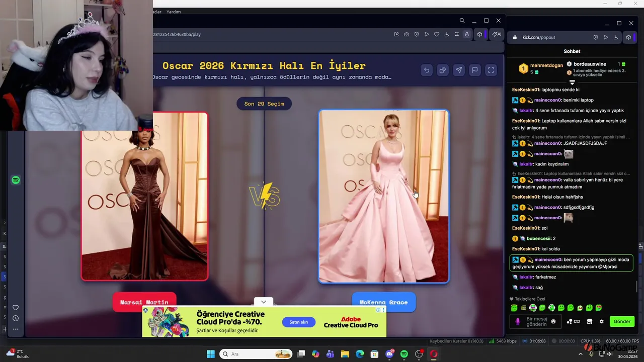This screenshot has height=362, width=644.
Task: Select the McKenna Grace pink gown photo
Action: tap(383, 196)
